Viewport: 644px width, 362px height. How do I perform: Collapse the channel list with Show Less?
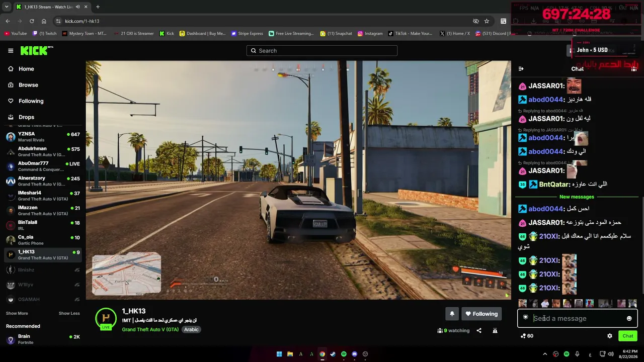click(x=69, y=313)
